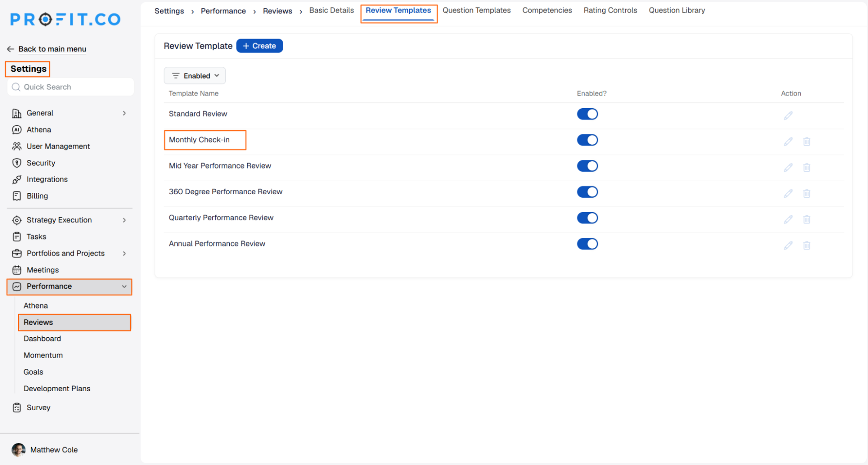
Task: Delete the Quarterly Performance Review template
Action: coord(806,219)
